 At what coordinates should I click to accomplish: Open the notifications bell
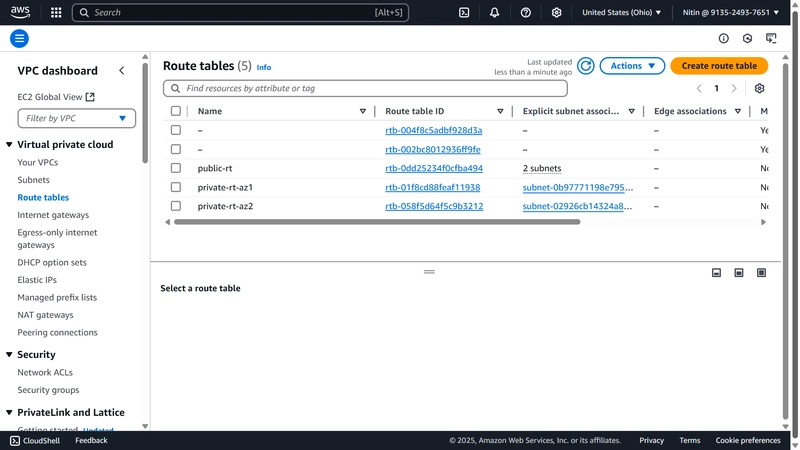click(x=494, y=13)
